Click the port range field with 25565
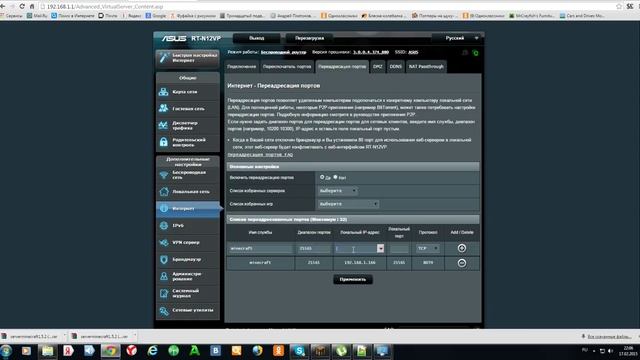640x360 pixels. (x=313, y=248)
